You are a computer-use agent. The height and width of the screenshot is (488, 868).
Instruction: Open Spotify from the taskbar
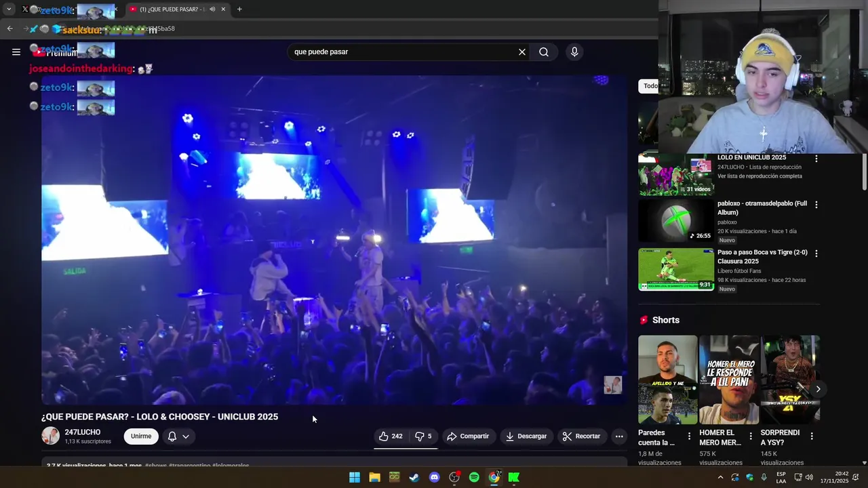(474, 477)
